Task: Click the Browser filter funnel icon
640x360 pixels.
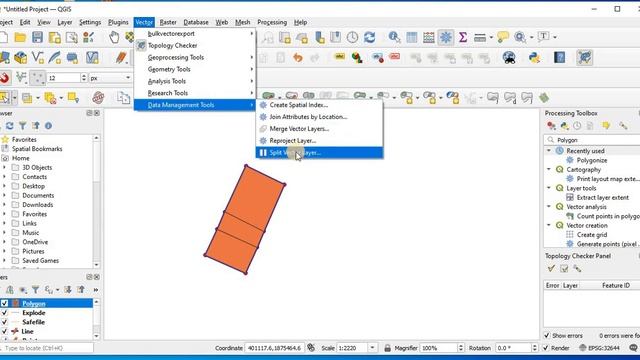Action: point(22,126)
